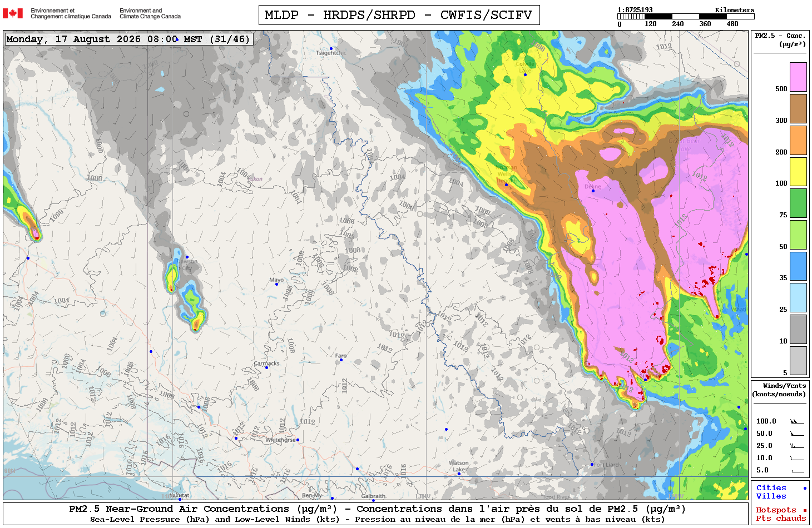The height and width of the screenshot is (528, 812).
Task: Click the blue city dot at Colville Lake
Action: pyautogui.click(x=525, y=74)
